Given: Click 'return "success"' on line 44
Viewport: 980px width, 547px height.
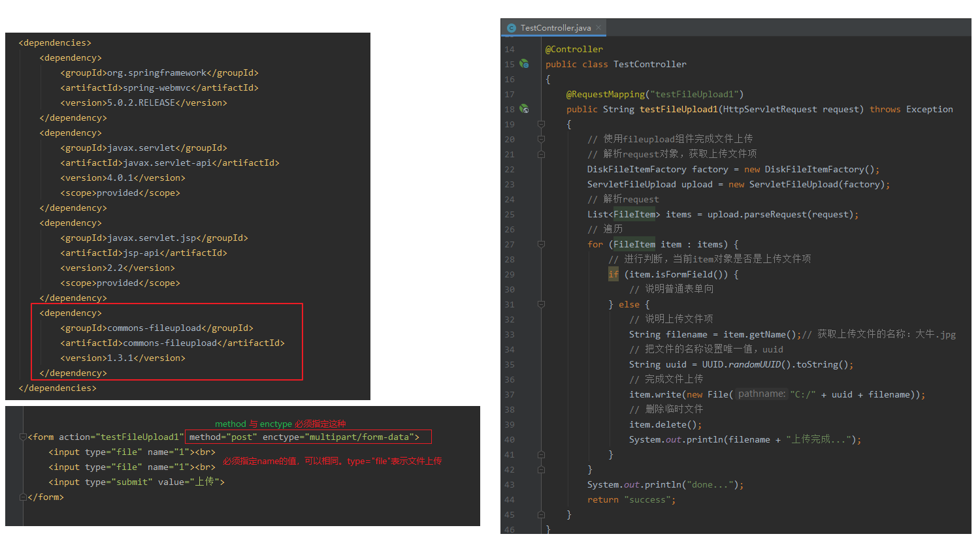Looking at the screenshot, I should click(x=629, y=499).
